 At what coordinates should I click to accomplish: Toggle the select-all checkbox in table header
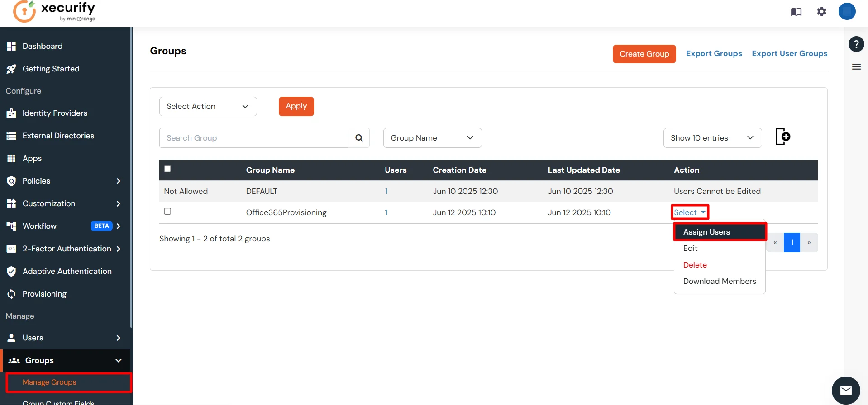coord(167,169)
